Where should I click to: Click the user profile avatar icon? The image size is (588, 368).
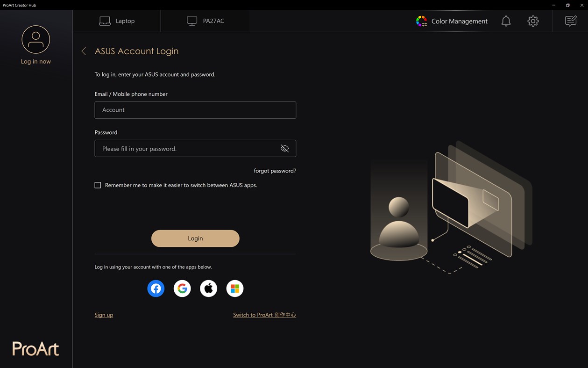coord(35,39)
